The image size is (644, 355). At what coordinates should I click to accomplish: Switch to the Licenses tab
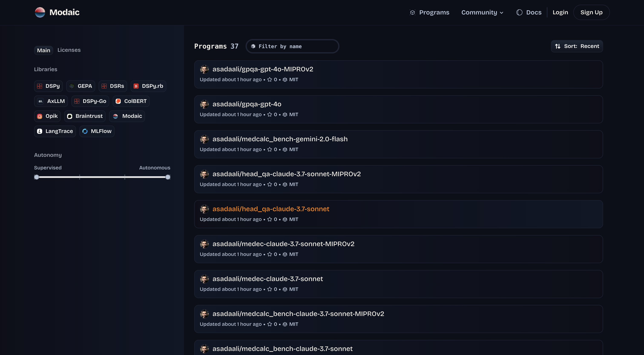click(x=69, y=50)
